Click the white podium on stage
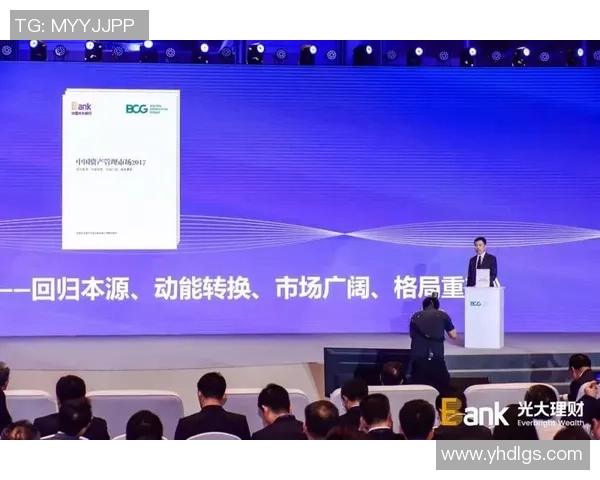 [x=484, y=318]
